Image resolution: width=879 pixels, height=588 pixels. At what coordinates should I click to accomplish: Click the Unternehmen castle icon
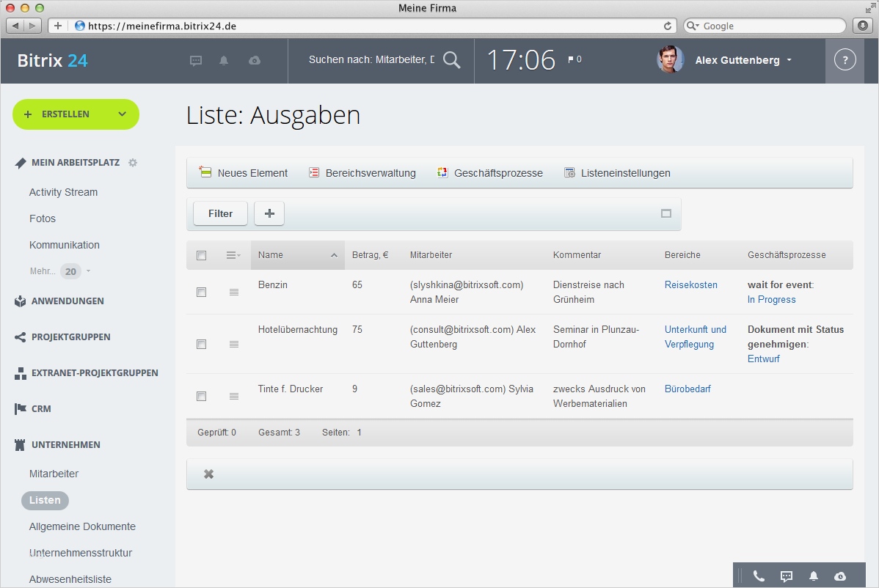pyautogui.click(x=21, y=444)
